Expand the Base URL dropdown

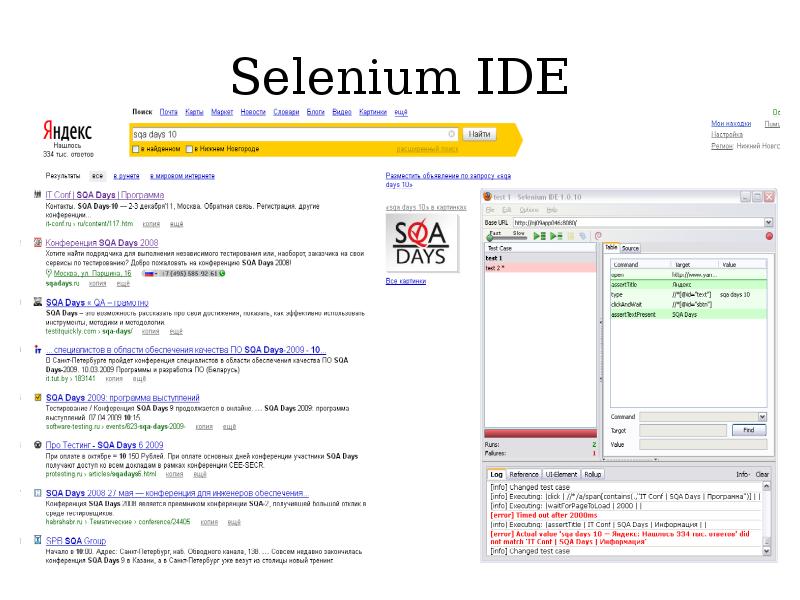pos(768,223)
